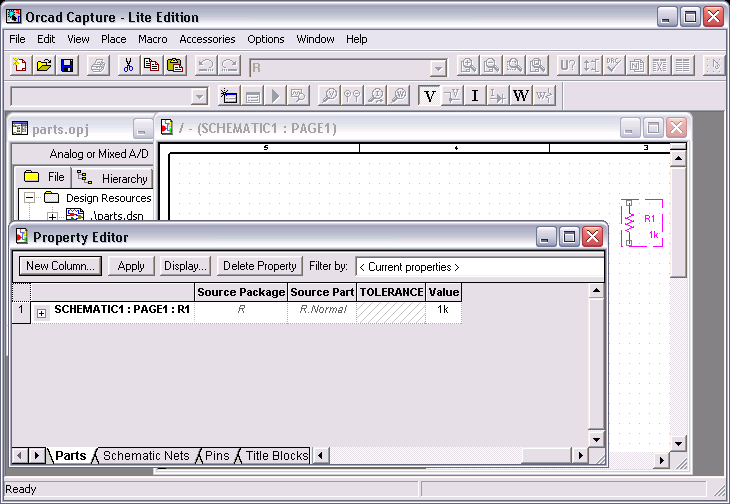Run PSpice simulation play icon
This screenshot has width=730, height=504.
pos(276,96)
